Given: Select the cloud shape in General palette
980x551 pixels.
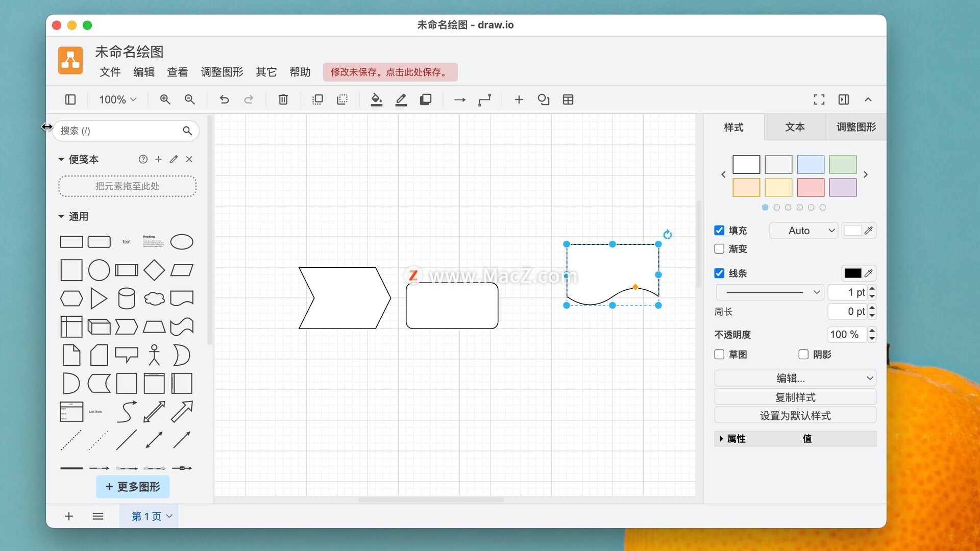Looking at the screenshot, I should 154,298.
